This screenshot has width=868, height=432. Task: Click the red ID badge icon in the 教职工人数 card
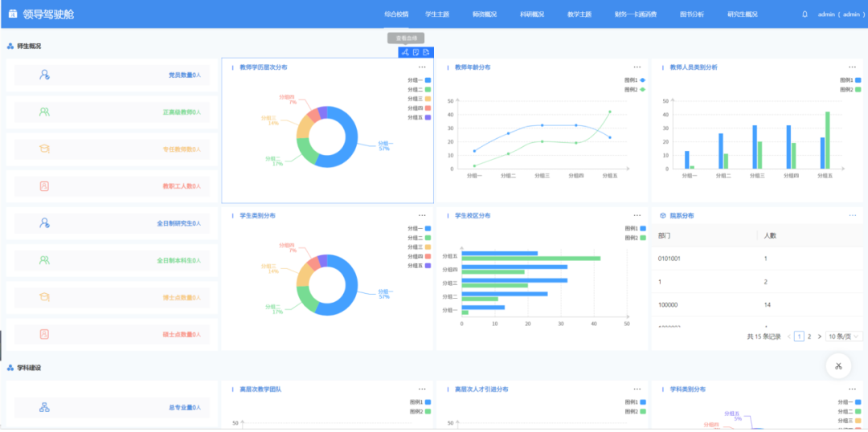point(45,185)
